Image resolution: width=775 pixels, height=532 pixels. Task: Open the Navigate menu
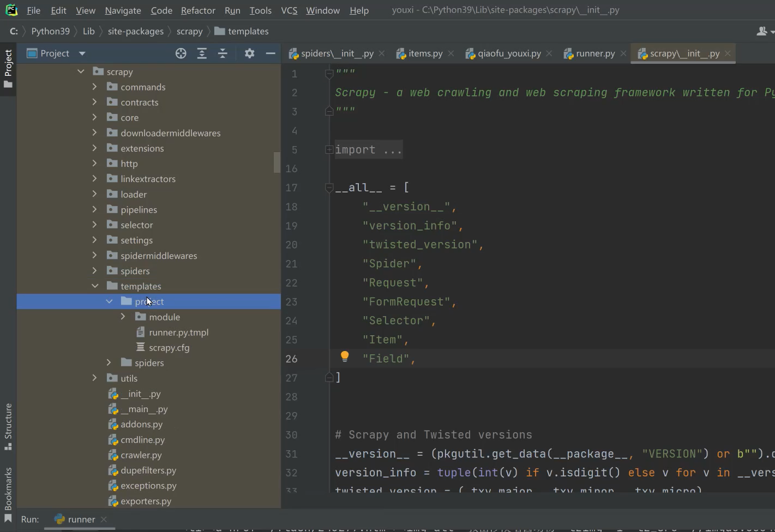click(x=123, y=10)
